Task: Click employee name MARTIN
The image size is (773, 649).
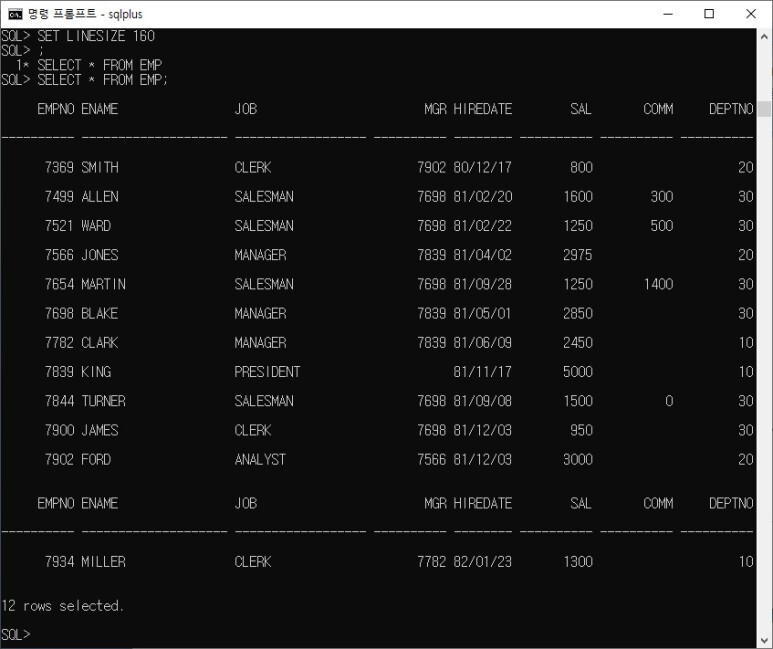Action: [104, 284]
